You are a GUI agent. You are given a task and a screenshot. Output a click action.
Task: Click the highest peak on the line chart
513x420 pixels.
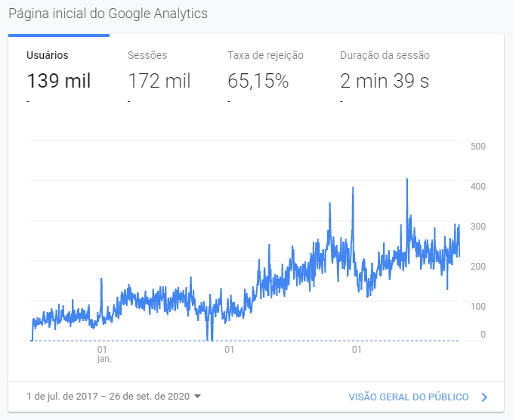tap(407, 180)
